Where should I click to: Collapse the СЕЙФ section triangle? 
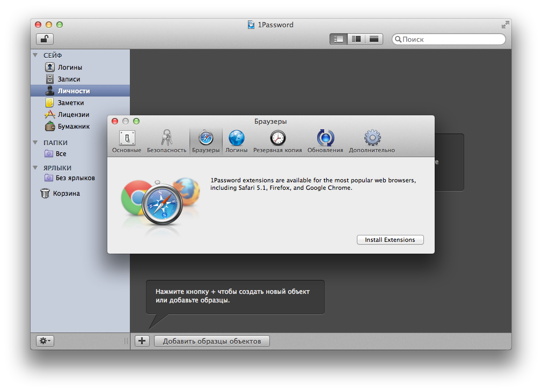pos(35,55)
